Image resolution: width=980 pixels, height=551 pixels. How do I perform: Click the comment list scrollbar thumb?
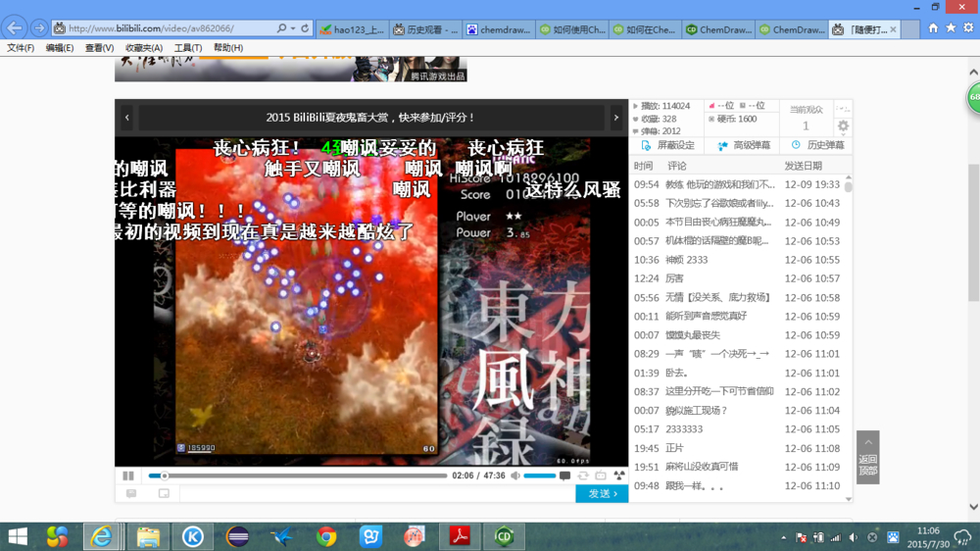point(848,185)
